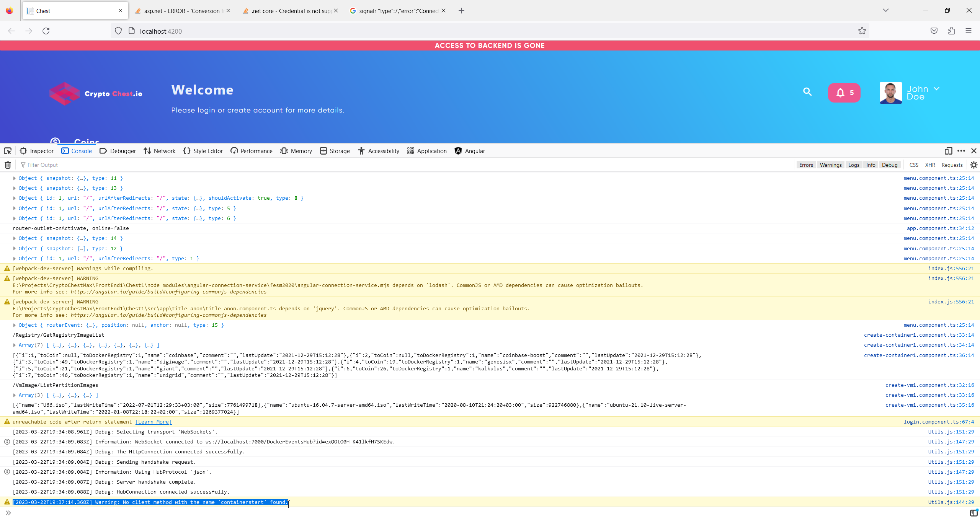Toggle the Warnings filter button
The height and width of the screenshot is (528, 980).
click(830, 165)
